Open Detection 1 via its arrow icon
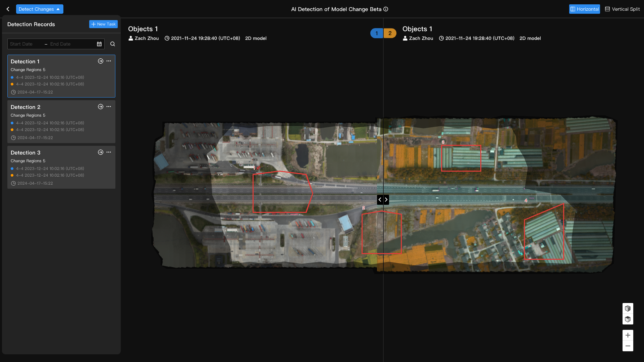This screenshot has width=644, height=362. (101, 61)
